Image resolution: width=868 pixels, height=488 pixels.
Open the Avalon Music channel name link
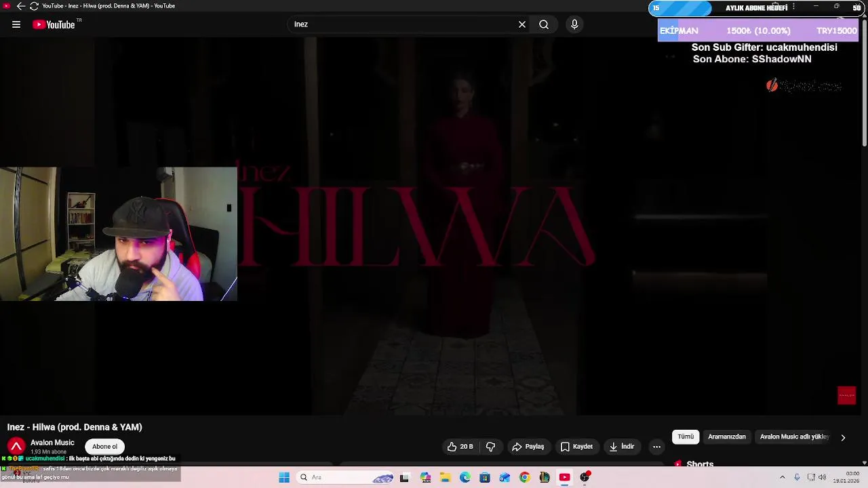52,443
